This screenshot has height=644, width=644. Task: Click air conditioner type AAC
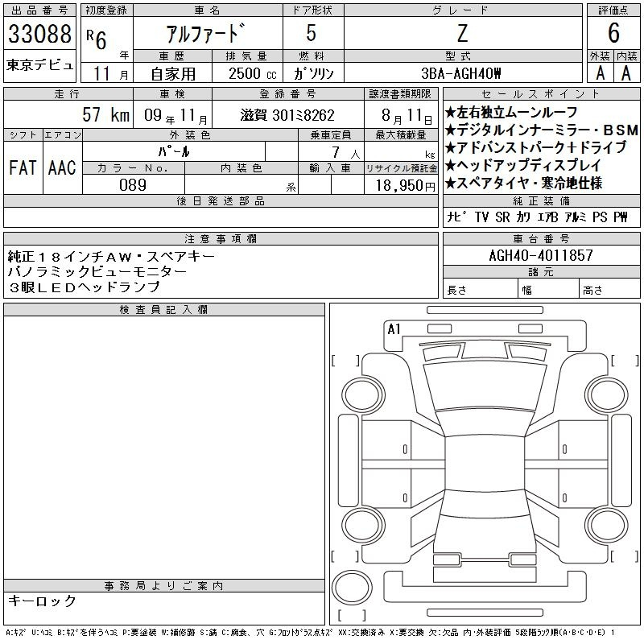coord(62,167)
